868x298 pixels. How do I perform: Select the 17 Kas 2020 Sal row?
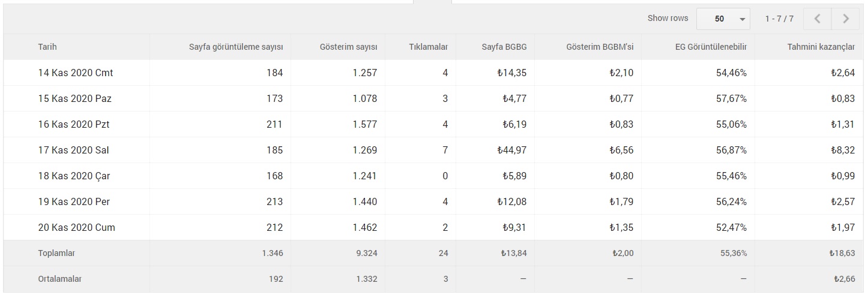coord(434,150)
